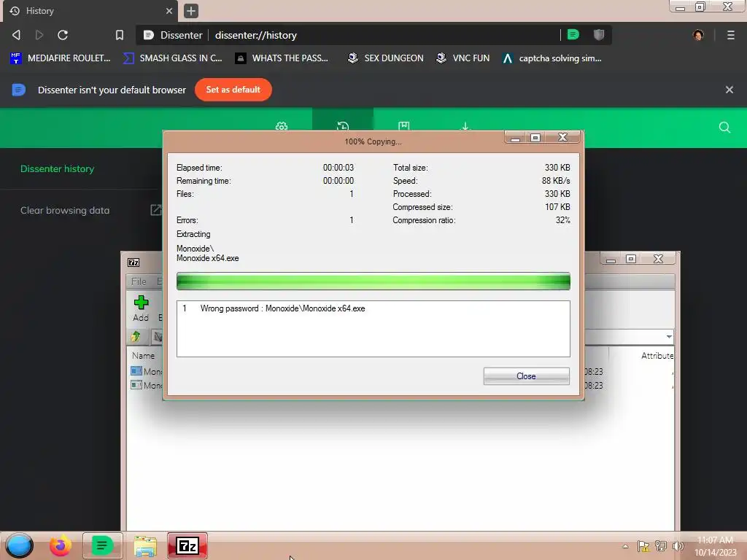Click Clear browsing data

pyautogui.click(x=65, y=210)
